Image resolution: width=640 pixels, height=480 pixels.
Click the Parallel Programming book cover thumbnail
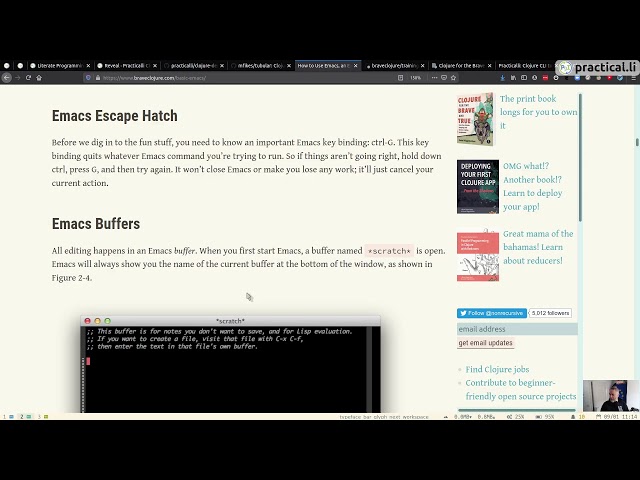(478, 256)
